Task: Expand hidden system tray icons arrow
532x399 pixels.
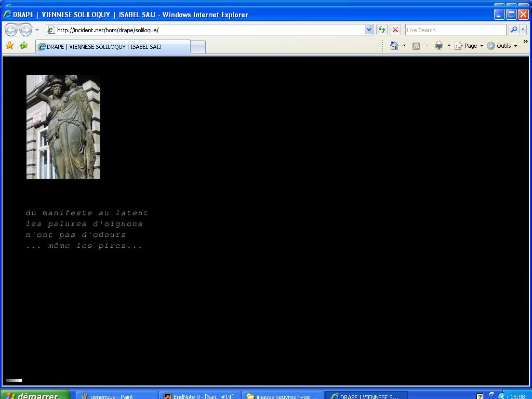Action: (502, 396)
